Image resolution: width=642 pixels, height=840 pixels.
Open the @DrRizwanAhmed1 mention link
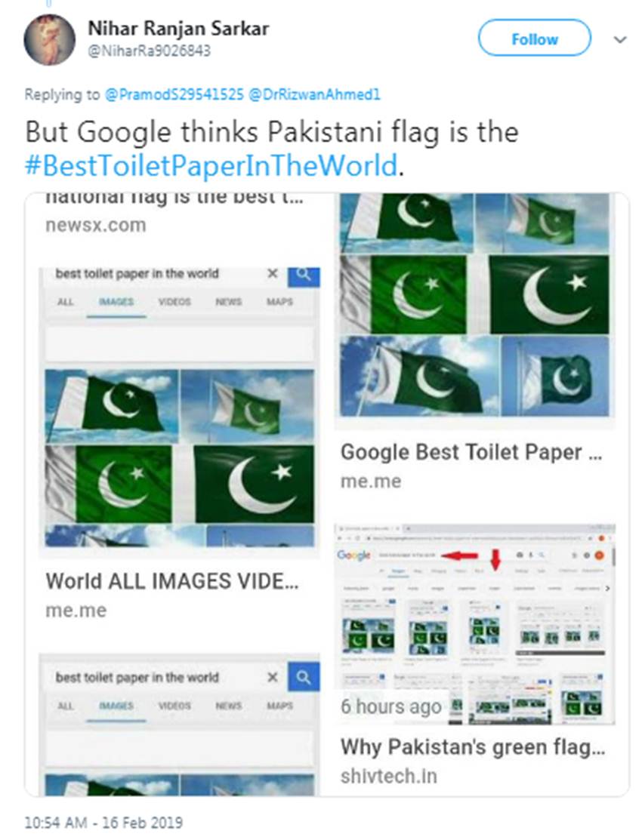313,95
